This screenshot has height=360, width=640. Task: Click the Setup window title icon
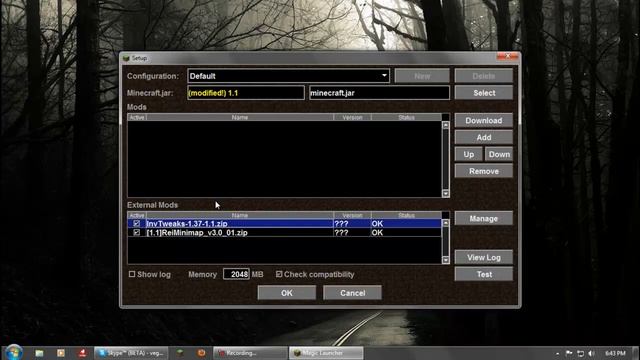(x=126, y=58)
